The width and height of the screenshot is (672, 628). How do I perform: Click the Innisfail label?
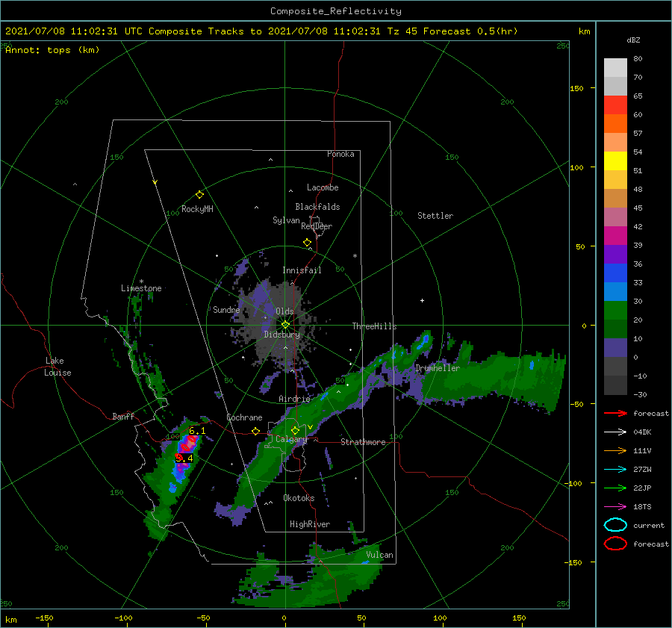point(302,270)
